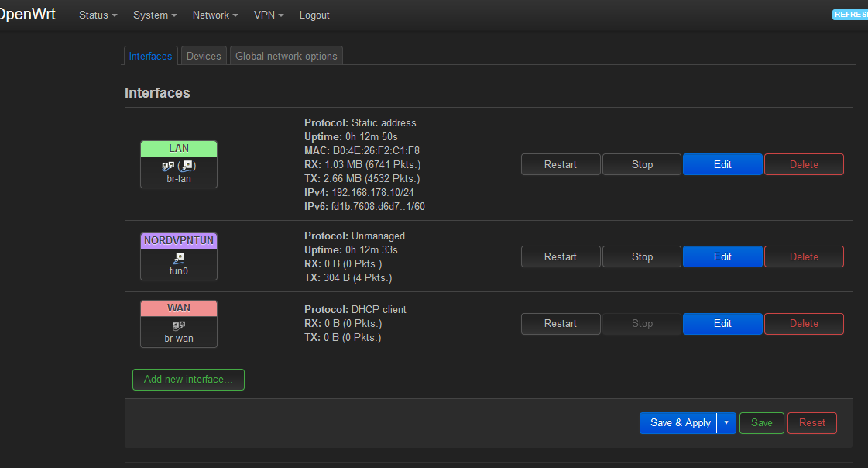The width and height of the screenshot is (868, 468).
Task: Click the green LAN interface label
Action: [179, 149]
